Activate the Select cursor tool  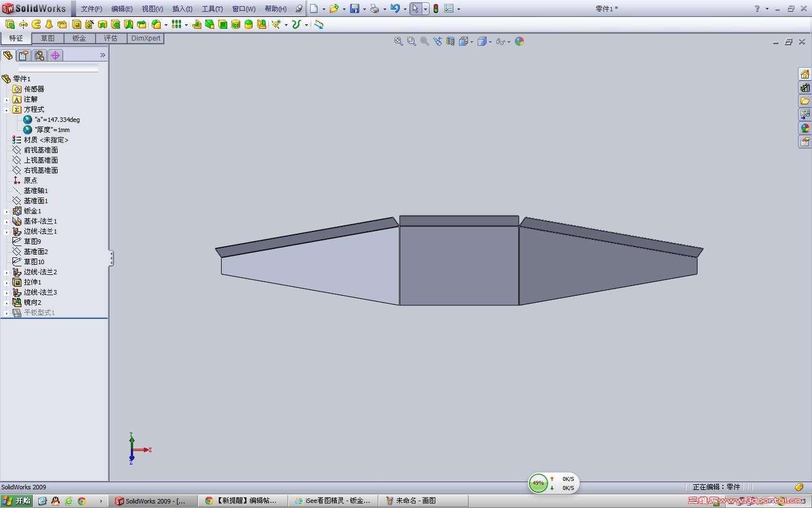pos(416,8)
